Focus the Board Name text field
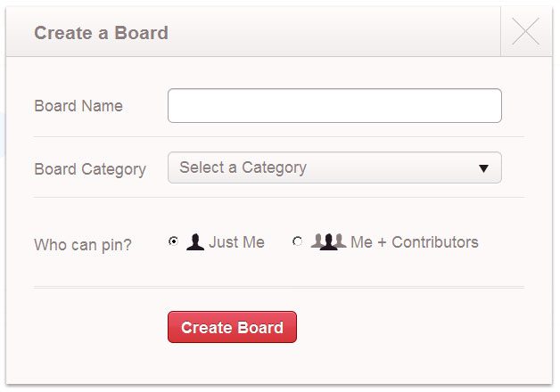Screen dimensions: 560x392 tap(334, 105)
